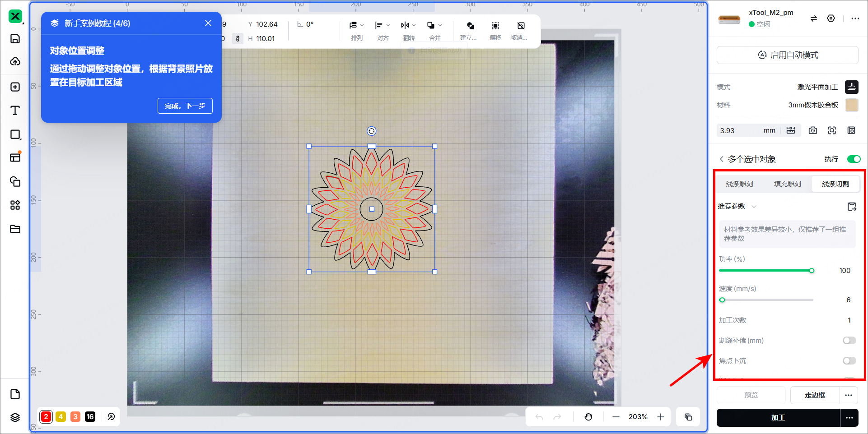
Task: Click the 完成, 下一步 button
Action: (x=185, y=106)
